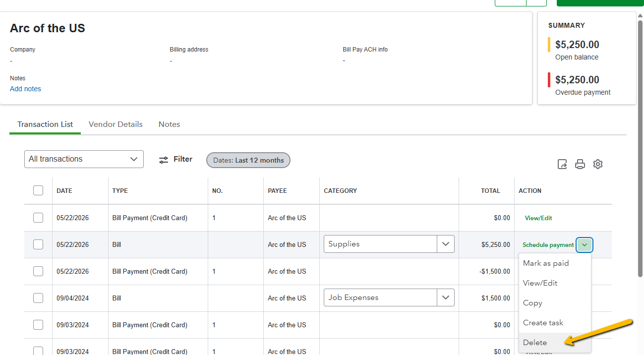Toggle the select-all checkbox in header
Image resolution: width=644 pixels, height=355 pixels.
38,190
